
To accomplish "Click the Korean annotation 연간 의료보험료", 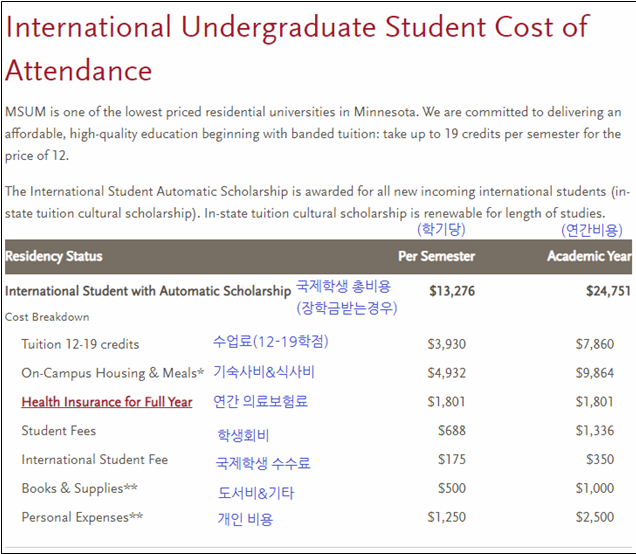I will tap(260, 402).
